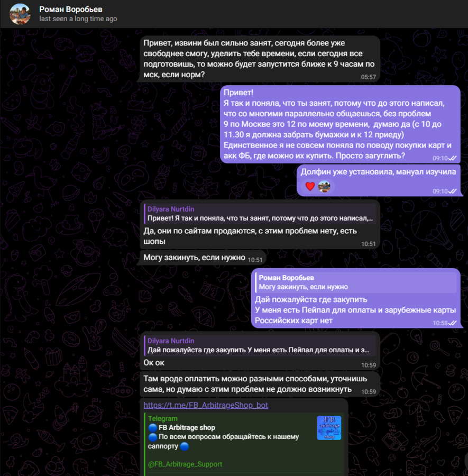The width and height of the screenshot is (468, 476).
Task: Open FB Arbitrage shop preview thumbnail
Action: click(x=329, y=428)
